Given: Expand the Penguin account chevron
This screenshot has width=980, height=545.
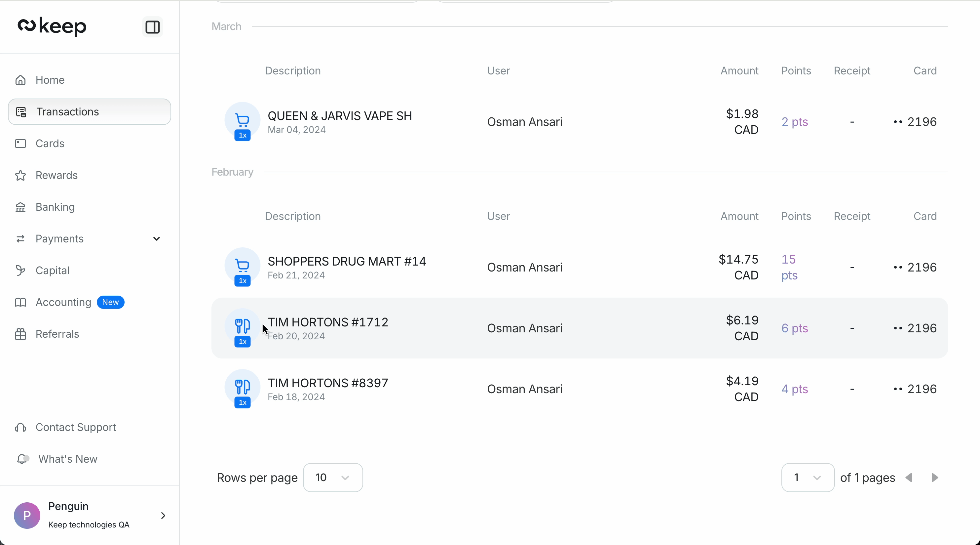Looking at the screenshot, I should [x=163, y=515].
